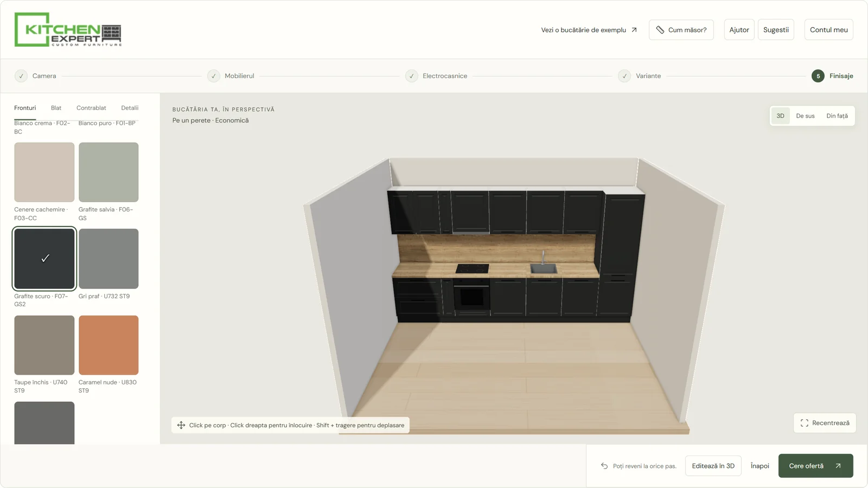Viewport: 868px width, 488px height.
Task: Click the sink in the 3D kitchen
Action: pos(544,268)
